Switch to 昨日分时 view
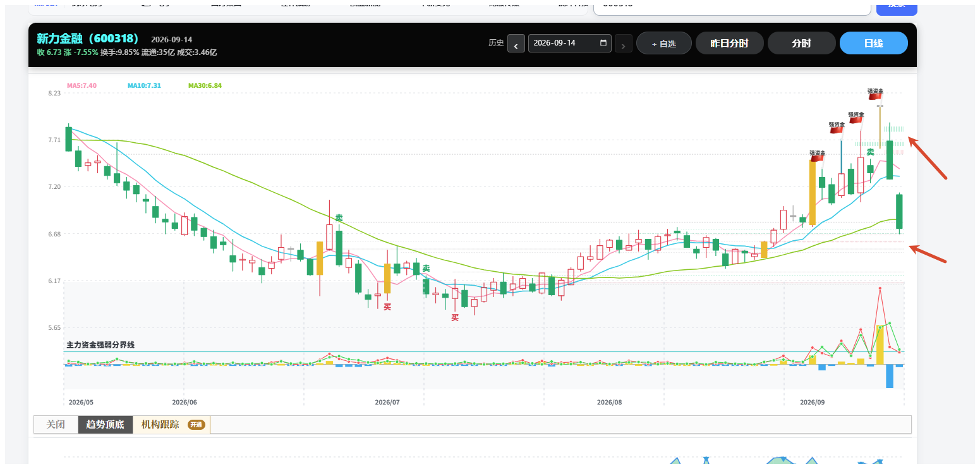This screenshot has width=980, height=469. (729, 44)
